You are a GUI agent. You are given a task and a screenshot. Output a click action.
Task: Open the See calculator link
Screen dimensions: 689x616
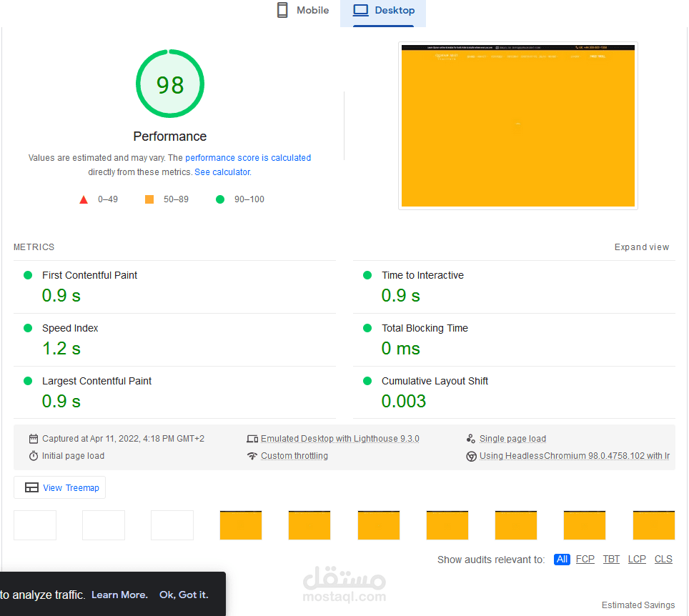point(222,172)
